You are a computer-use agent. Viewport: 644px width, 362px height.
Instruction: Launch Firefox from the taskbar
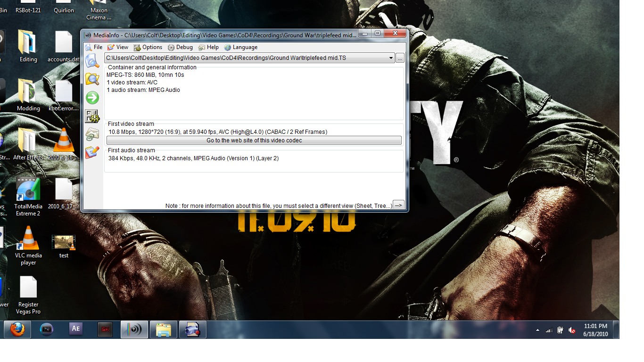click(17, 330)
